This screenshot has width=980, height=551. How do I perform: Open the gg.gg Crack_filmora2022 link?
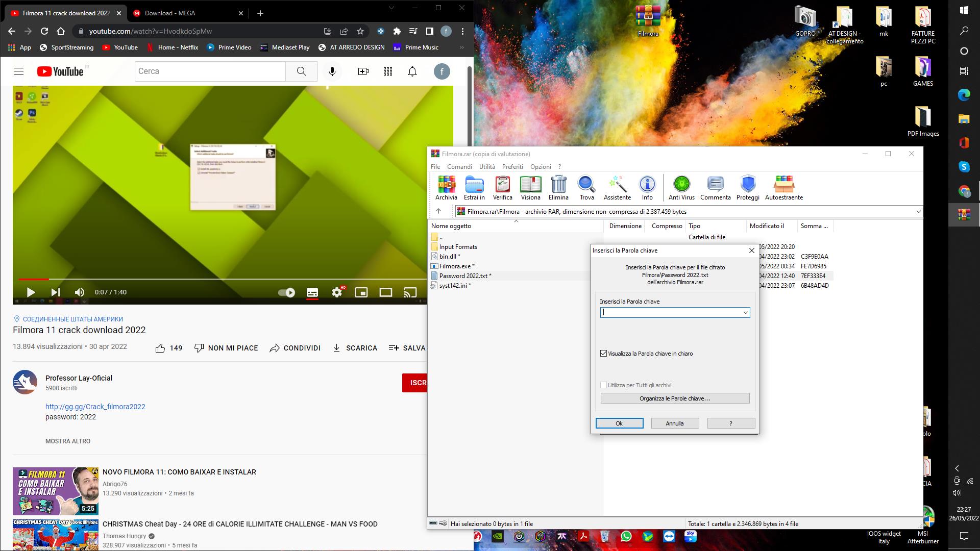[95, 407]
